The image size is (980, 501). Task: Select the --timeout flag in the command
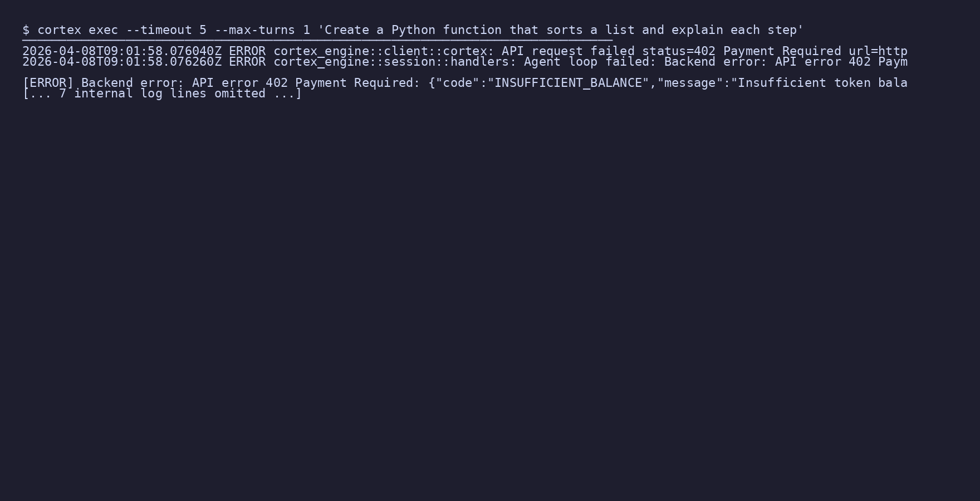(x=159, y=30)
